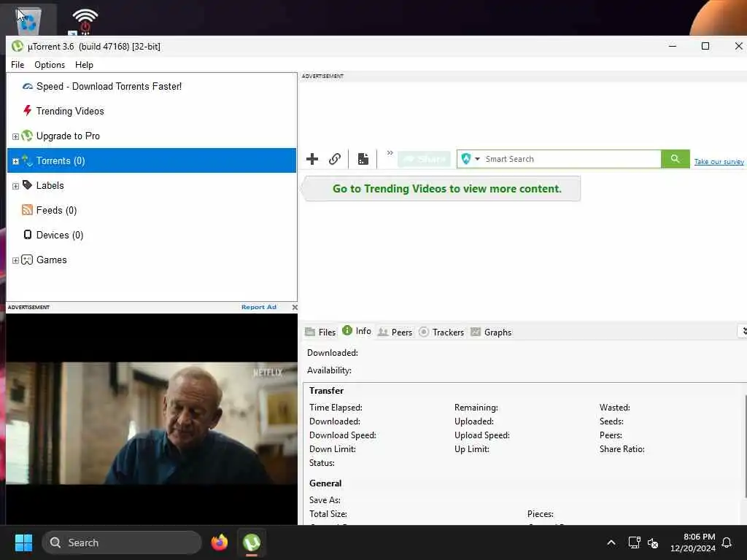Click the Download Speed: label
The width and height of the screenshot is (747, 560).
pos(343,435)
